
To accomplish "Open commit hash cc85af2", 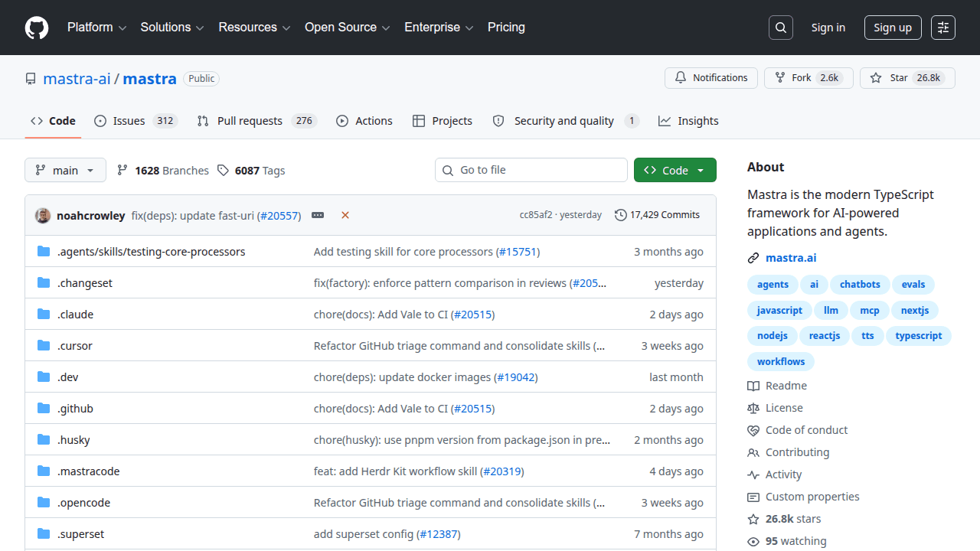I will [536, 215].
